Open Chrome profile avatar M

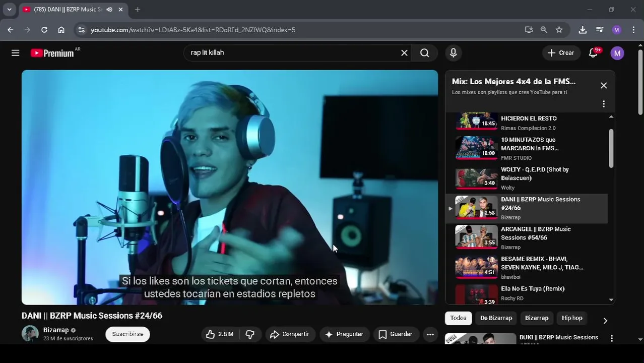pyautogui.click(x=617, y=30)
